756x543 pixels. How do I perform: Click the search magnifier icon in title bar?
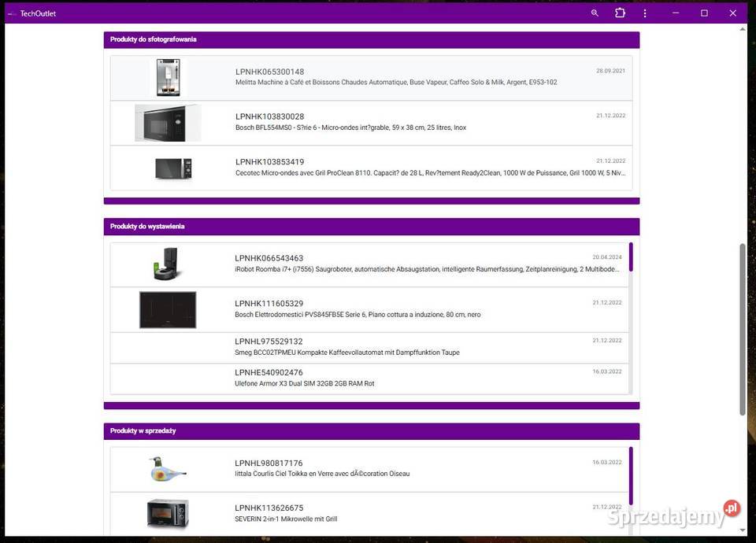pos(595,13)
